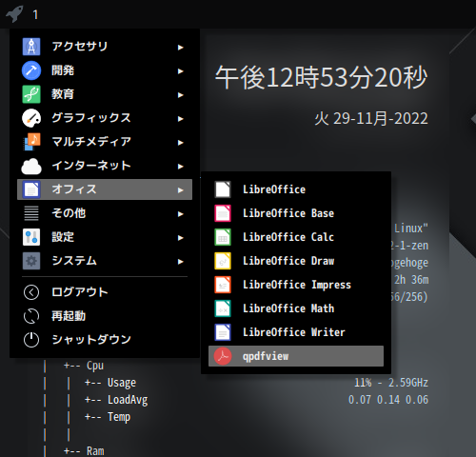Viewport: 476px width, 457px height.
Task: Click the アクセサリ compass icon
Action: point(31,47)
